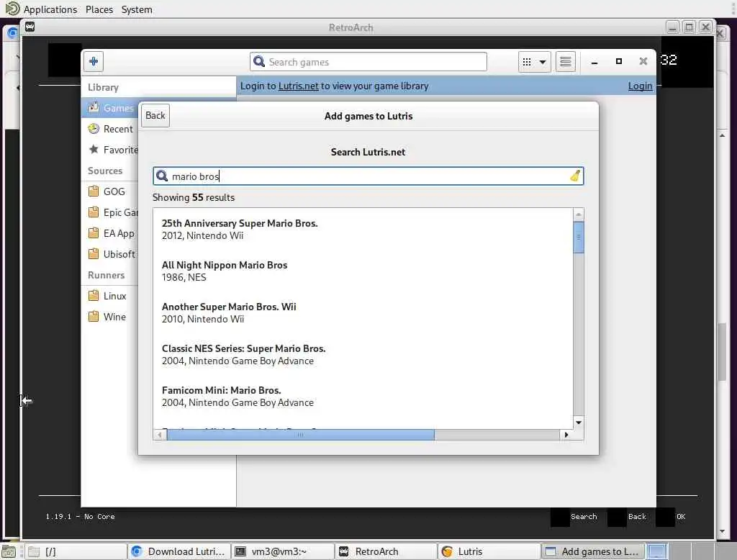Open the Places menu in top panel
This screenshot has height=560, width=737.
[x=99, y=9]
